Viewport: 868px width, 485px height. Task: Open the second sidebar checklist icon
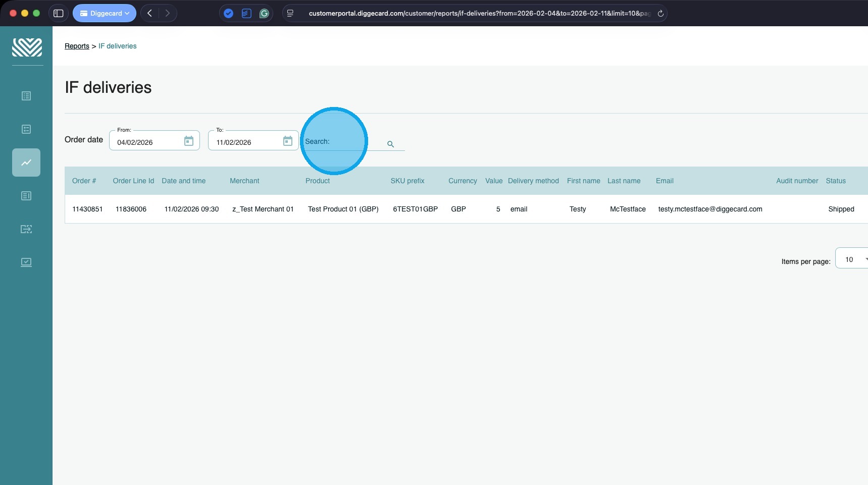point(26,129)
